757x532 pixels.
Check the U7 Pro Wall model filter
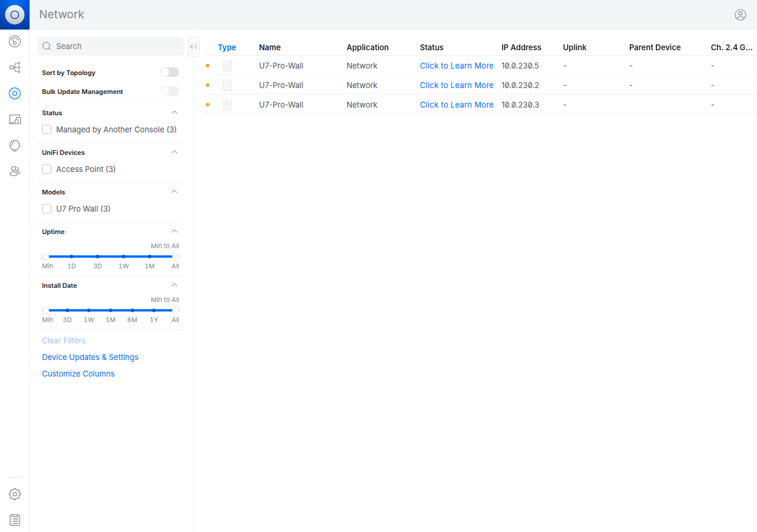click(47, 209)
